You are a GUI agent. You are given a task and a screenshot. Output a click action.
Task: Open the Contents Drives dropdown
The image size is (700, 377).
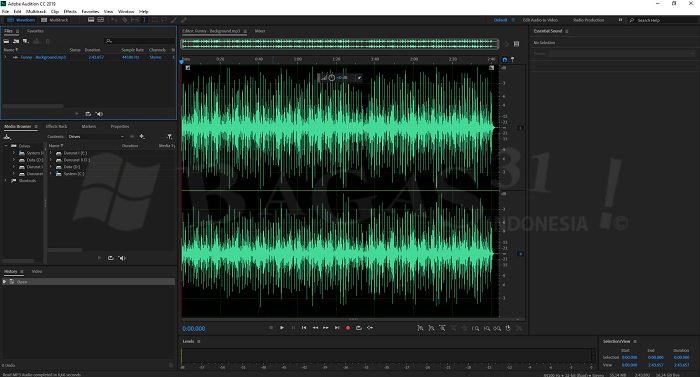(x=97, y=137)
